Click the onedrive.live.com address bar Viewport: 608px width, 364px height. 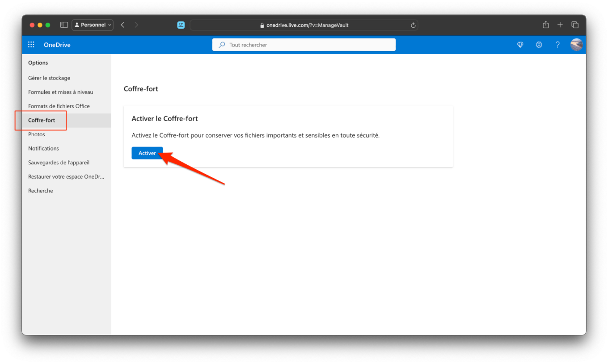coord(304,25)
